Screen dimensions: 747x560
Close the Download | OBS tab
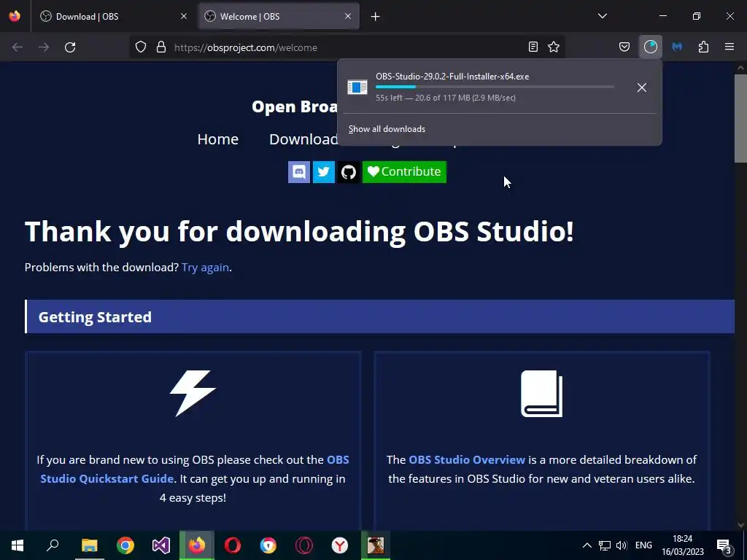[x=184, y=16]
